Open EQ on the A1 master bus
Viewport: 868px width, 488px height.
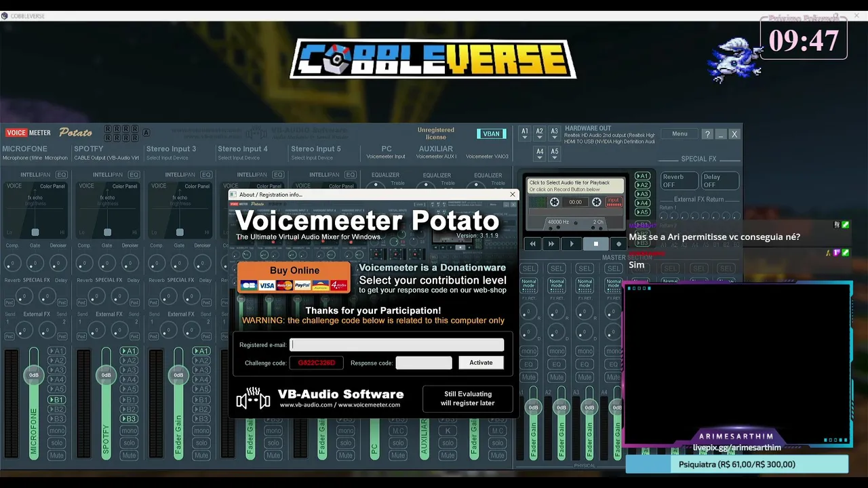tap(529, 365)
